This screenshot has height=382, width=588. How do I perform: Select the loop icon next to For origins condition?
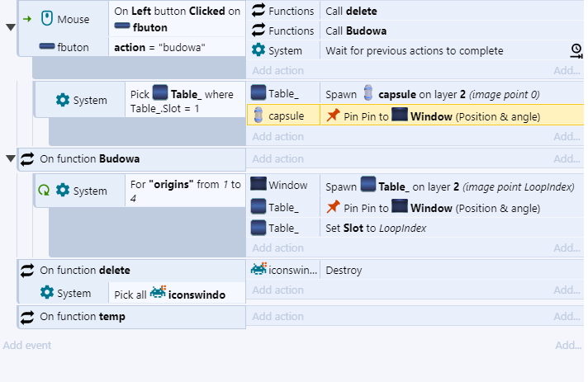tap(44, 191)
